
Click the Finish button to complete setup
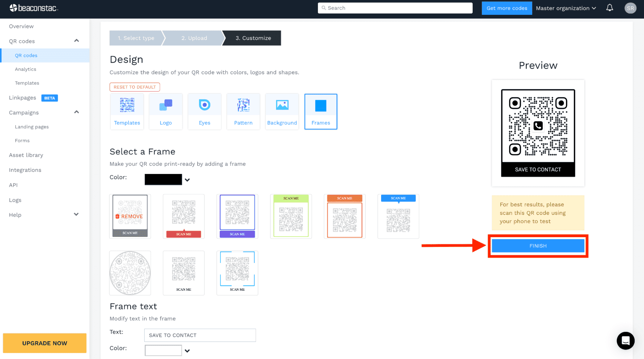(538, 246)
